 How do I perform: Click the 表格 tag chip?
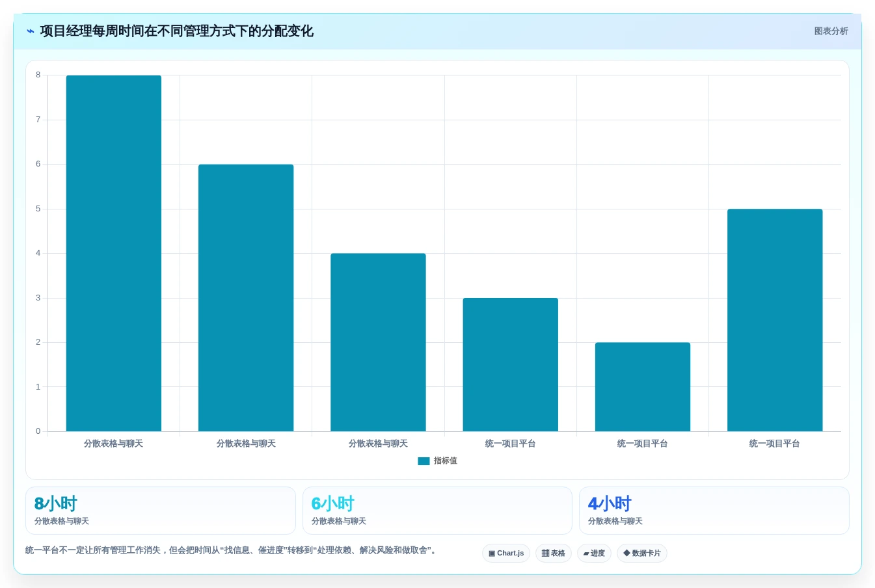point(554,554)
